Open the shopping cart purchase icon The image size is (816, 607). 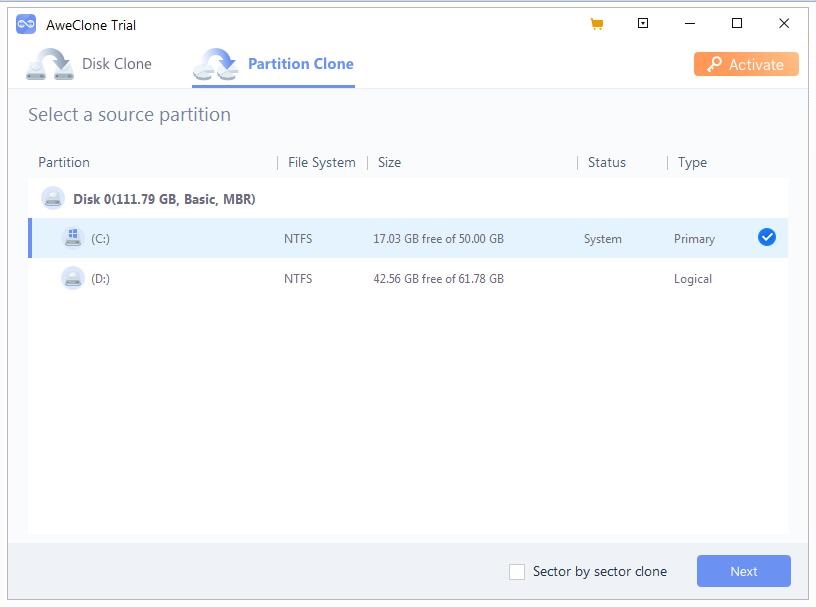(597, 24)
